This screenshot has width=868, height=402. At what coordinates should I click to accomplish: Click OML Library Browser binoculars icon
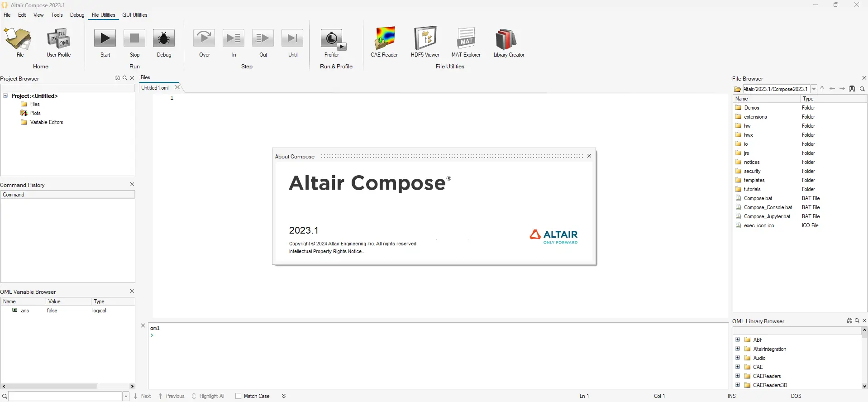pyautogui.click(x=849, y=321)
